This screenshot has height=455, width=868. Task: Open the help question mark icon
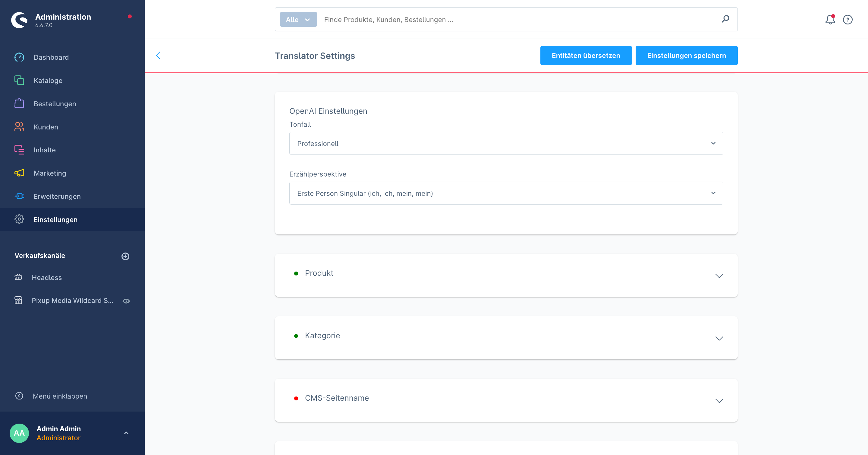tap(848, 20)
